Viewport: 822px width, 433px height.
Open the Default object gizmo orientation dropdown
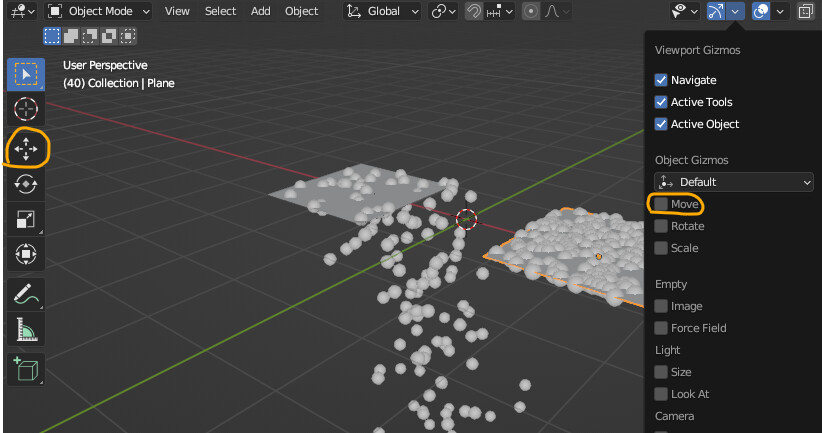coord(734,182)
